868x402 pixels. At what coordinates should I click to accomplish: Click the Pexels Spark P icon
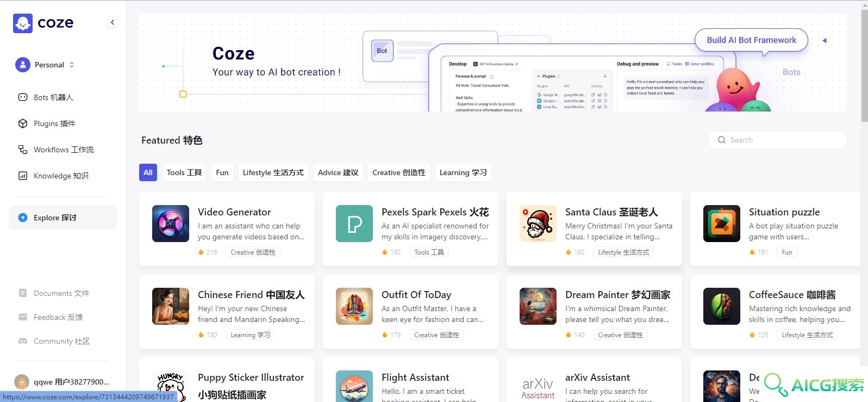(x=354, y=224)
